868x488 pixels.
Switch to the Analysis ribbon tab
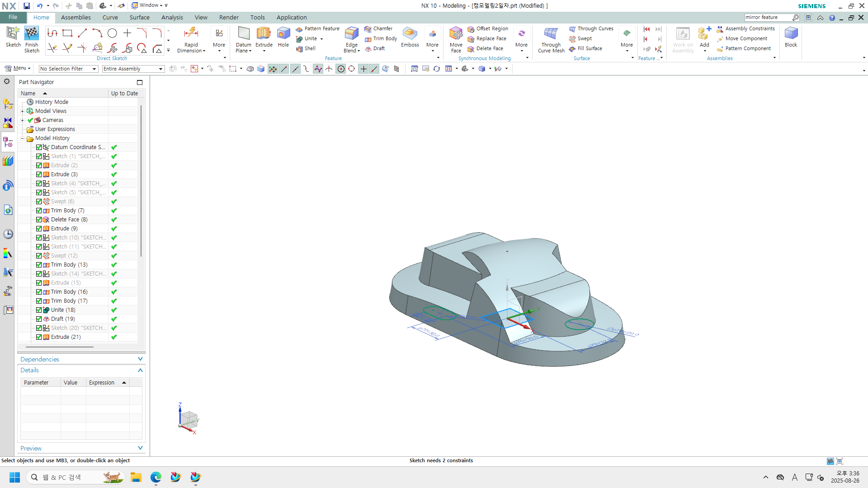click(172, 17)
